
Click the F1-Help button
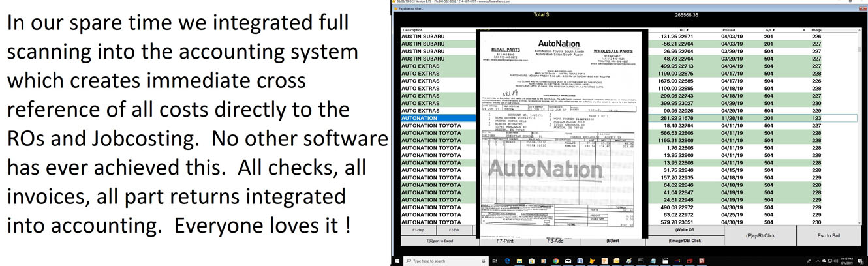click(x=418, y=230)
